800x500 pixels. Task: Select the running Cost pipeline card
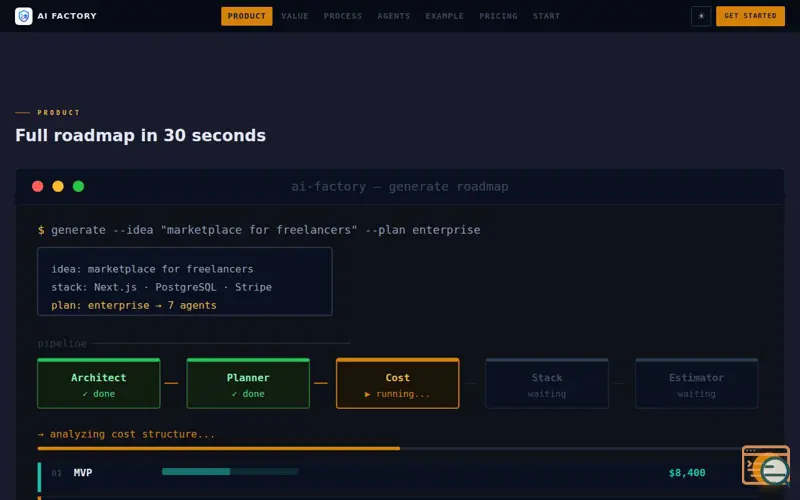click(397, 383)
